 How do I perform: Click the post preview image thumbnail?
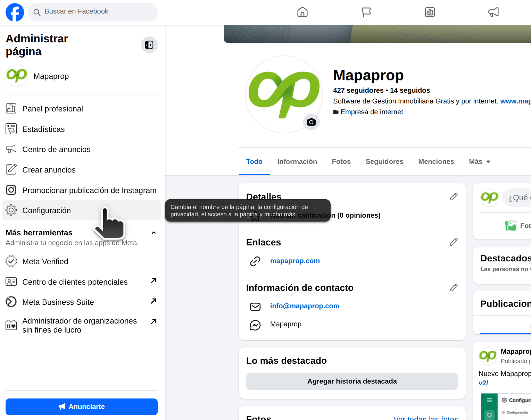506,406
